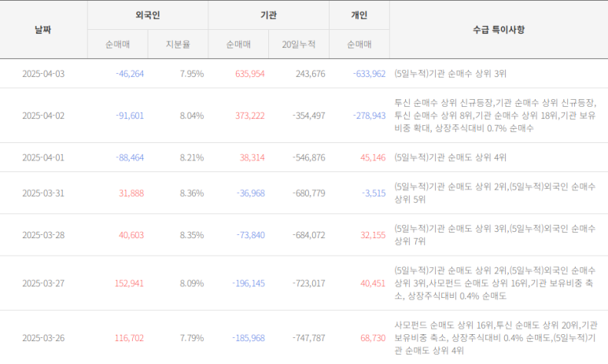Click 20-day cumulative -723,017
This screenshot has width=608, height=364.
pos(308,283)
